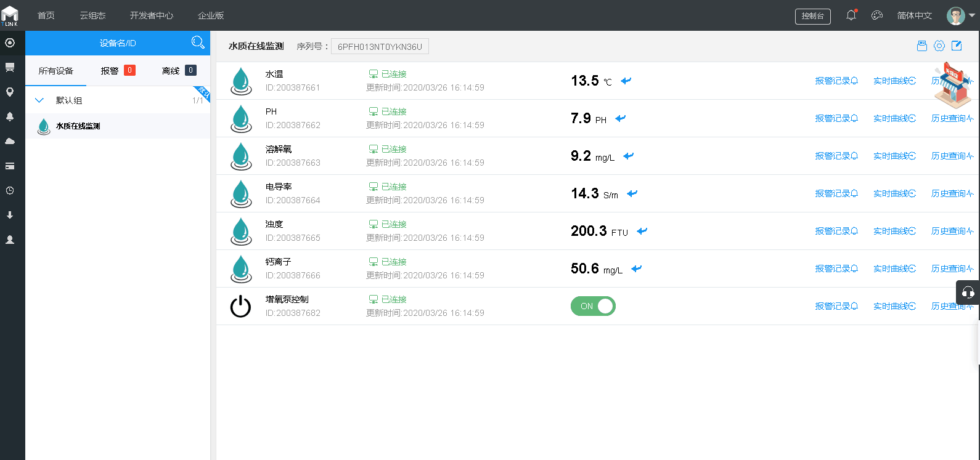This screenshot has height=460, width=980.
Task: Open the theme palette icon
Action: tap(877, 15)
